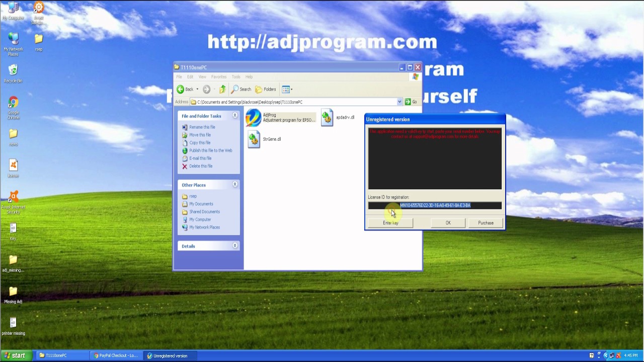The width and height of the screenshot is (644, 362).
Task: Open the Back button history dropdown arrow
Action: (197, 89)
